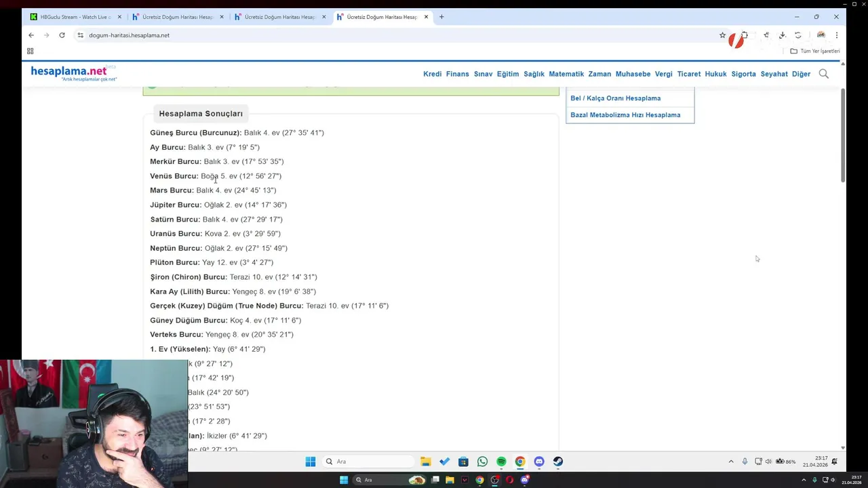Open the Seyahat menu

point(774,74)
